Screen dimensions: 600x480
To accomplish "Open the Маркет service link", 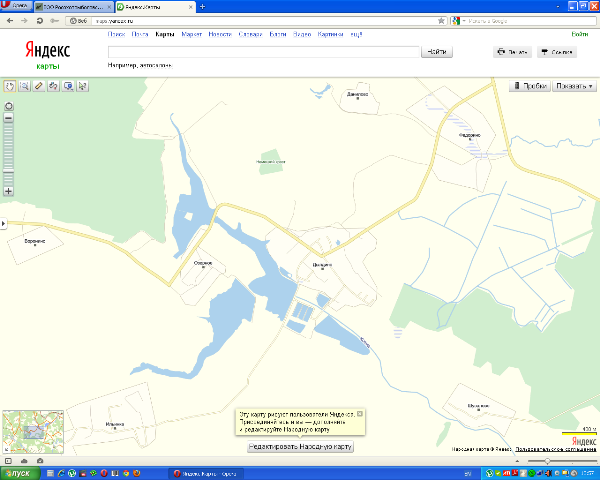I will [192, 34].
